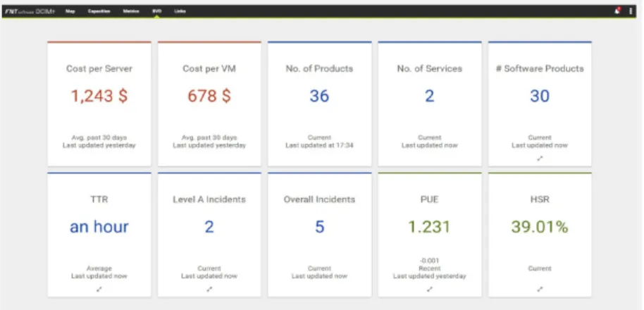Click the 39.01% HSR value
This screenshot has height=310, width=644.
point(540,227)
